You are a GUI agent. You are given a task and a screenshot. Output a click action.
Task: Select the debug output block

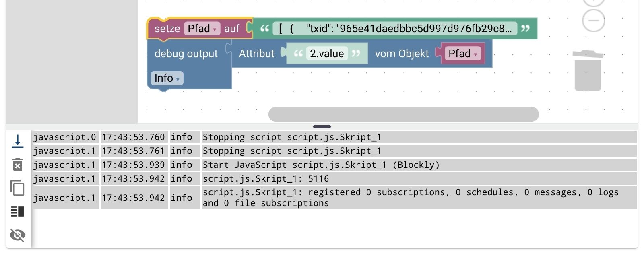[186, 54]
